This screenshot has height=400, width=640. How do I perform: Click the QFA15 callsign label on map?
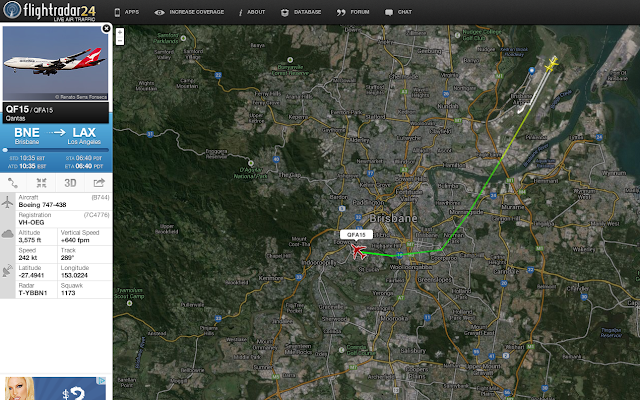pos(356,235)
